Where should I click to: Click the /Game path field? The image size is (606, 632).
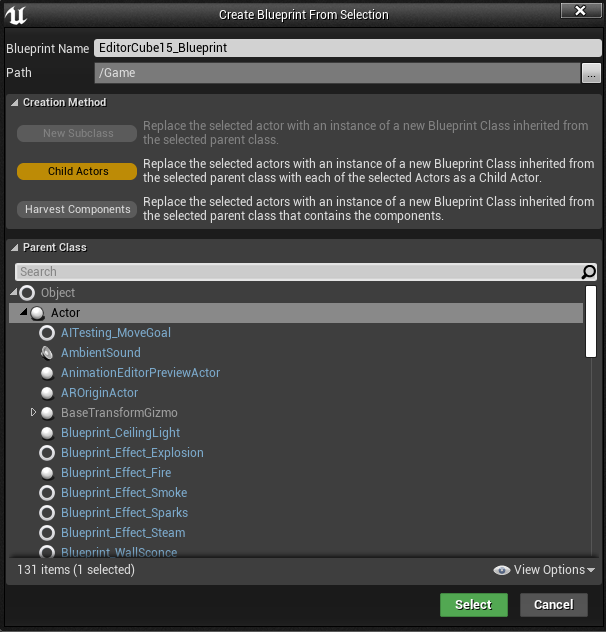337,73
